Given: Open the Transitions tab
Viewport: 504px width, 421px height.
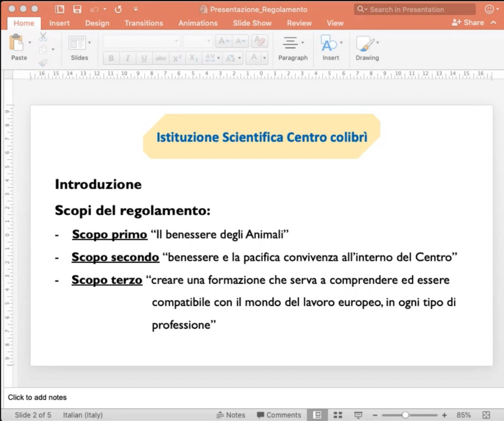Looking at the screenshot, I should [x=144, y=23].
